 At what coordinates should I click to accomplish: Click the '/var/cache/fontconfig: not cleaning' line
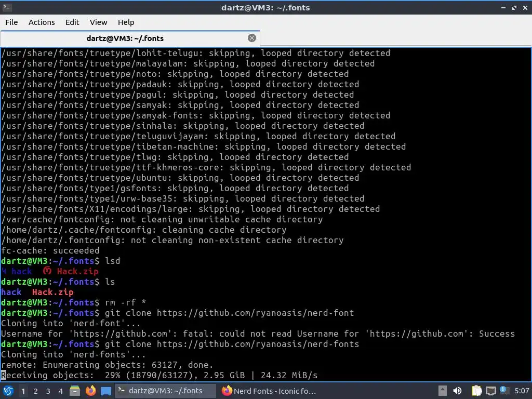tap(162, 220)
